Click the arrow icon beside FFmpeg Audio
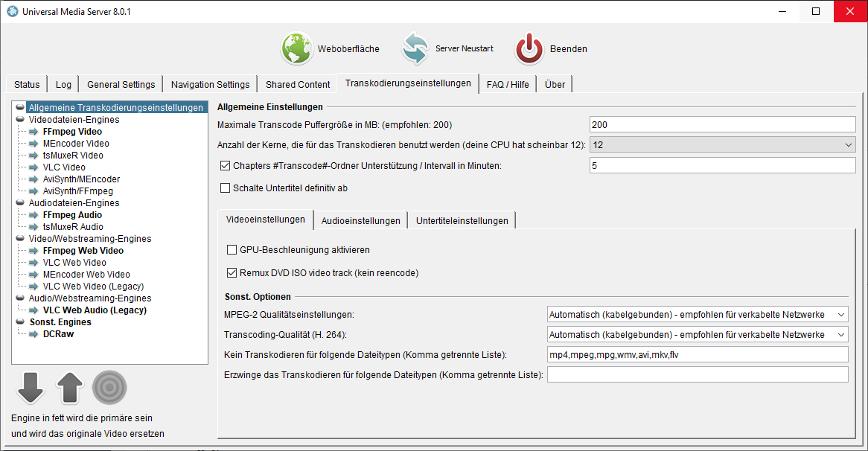 click(x=33, y=215)
